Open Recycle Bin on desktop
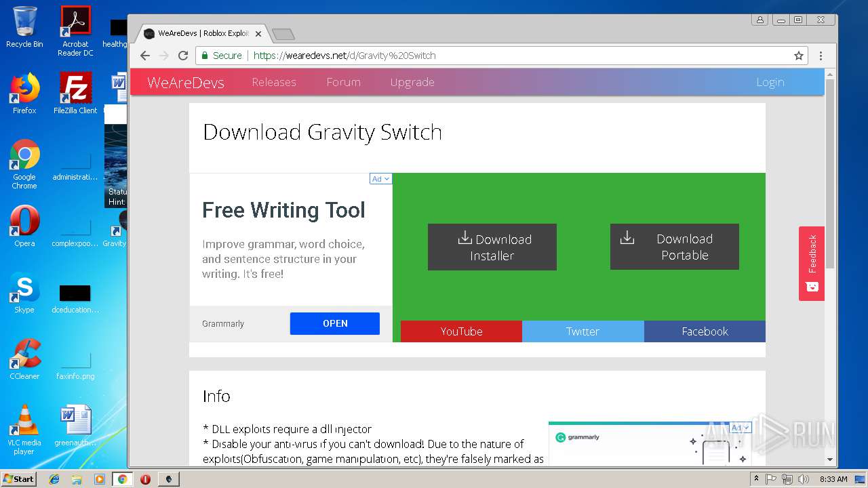The image size is (868, 488). coord(24,27)
